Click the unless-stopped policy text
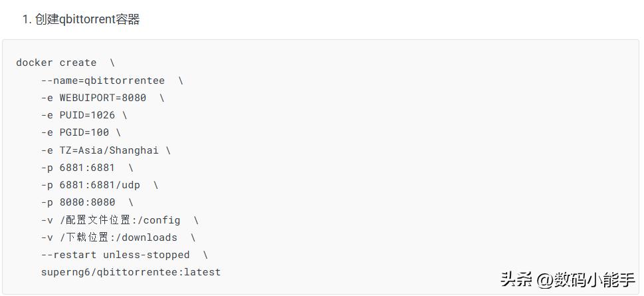 pos(146,255)
